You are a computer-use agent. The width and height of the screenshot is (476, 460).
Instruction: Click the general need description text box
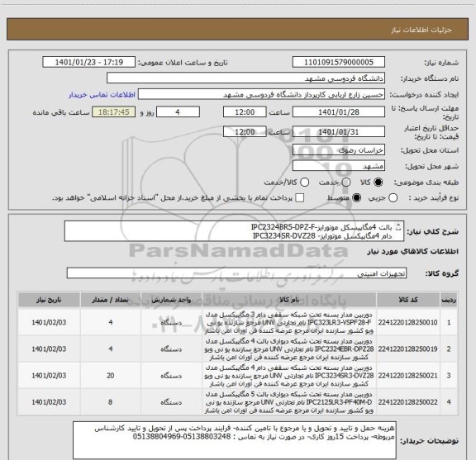pos(234,231)
